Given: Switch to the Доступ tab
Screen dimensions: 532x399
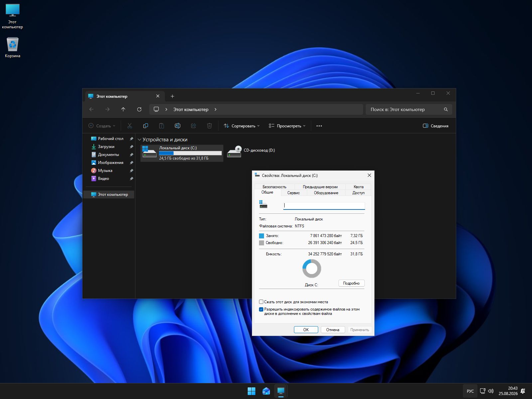Looking at the screenshot, I should click(x=358, y=193).
